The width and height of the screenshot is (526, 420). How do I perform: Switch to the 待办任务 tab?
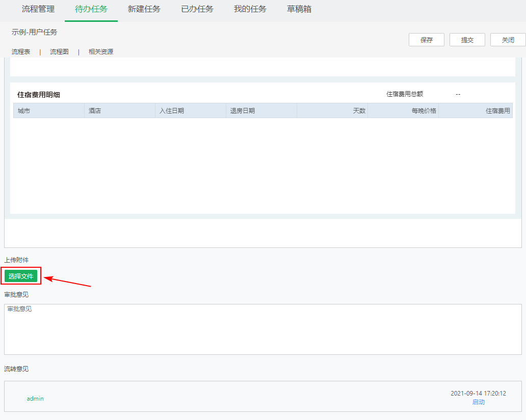pos(91,9)
